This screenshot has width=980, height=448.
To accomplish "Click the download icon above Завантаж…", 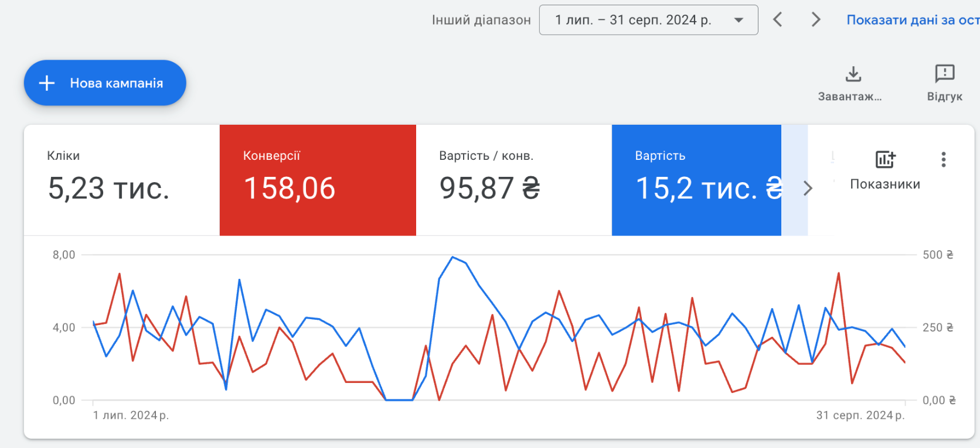I will coord(853,74).
